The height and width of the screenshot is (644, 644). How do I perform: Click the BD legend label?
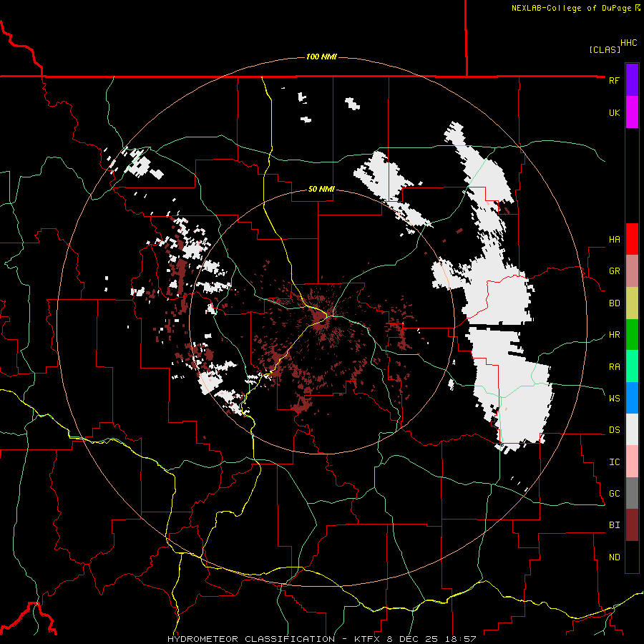coord(614,303)
